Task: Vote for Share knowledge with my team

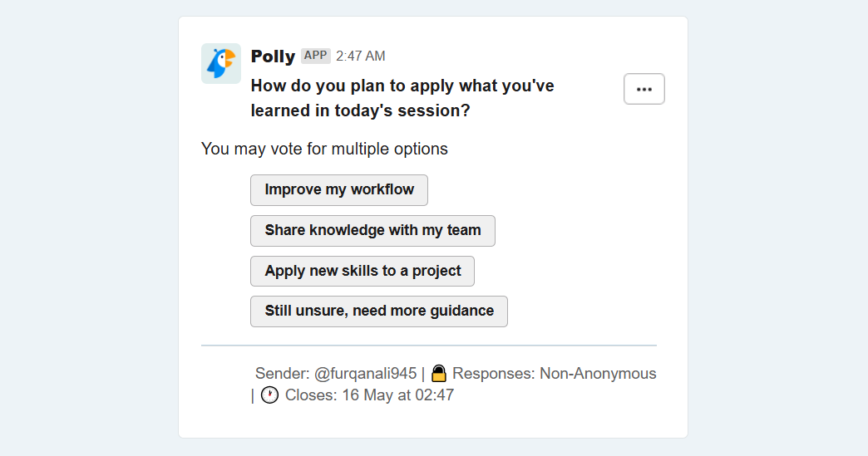Action: tap(372, 230)
